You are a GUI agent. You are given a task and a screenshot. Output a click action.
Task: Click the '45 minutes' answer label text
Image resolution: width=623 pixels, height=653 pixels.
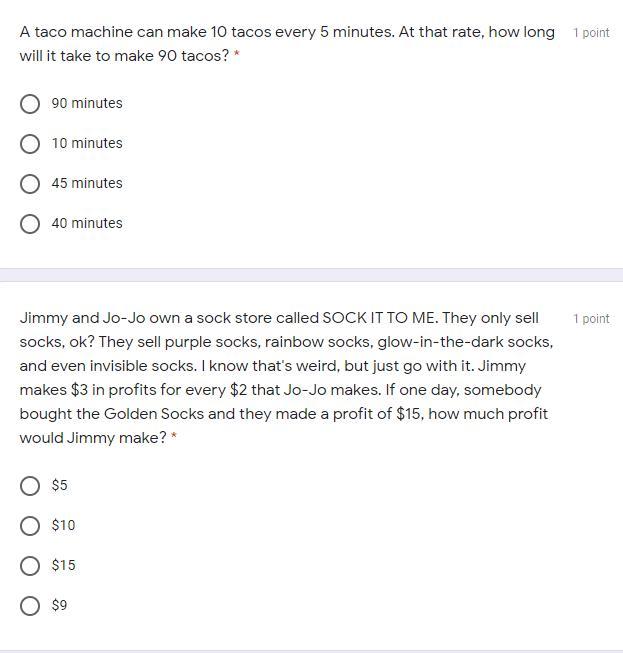tap(87, 184)
